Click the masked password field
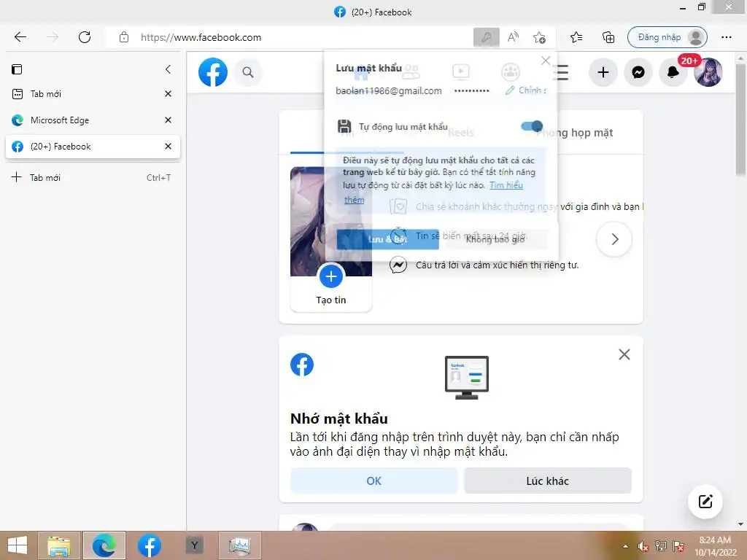The width and height of the screenshot is (747, 560). pos(472,90)
